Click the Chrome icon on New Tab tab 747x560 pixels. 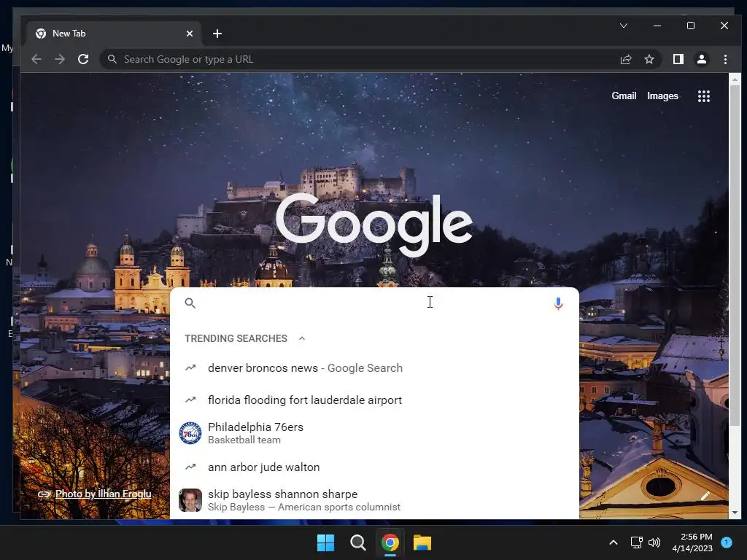point(41,34)
